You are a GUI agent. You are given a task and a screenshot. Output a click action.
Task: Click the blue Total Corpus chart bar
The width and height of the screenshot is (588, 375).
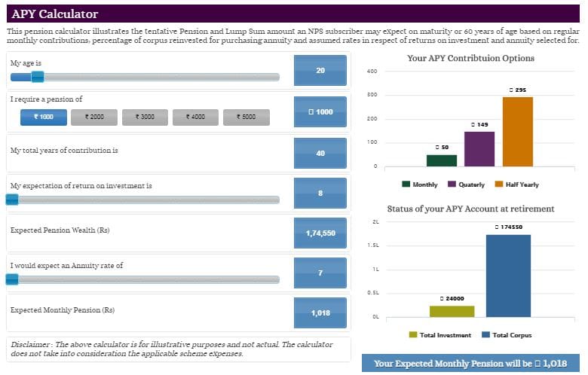pos(508,276)
